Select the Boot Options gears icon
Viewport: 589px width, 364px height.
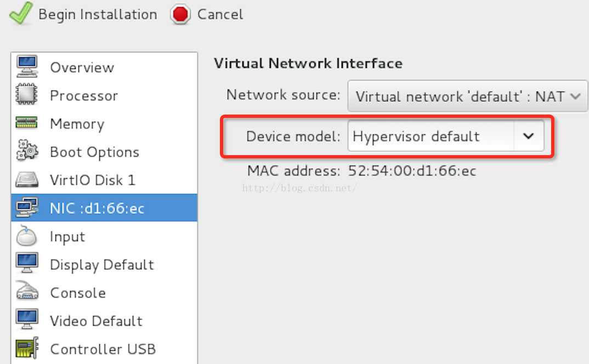tap(27, 151)
